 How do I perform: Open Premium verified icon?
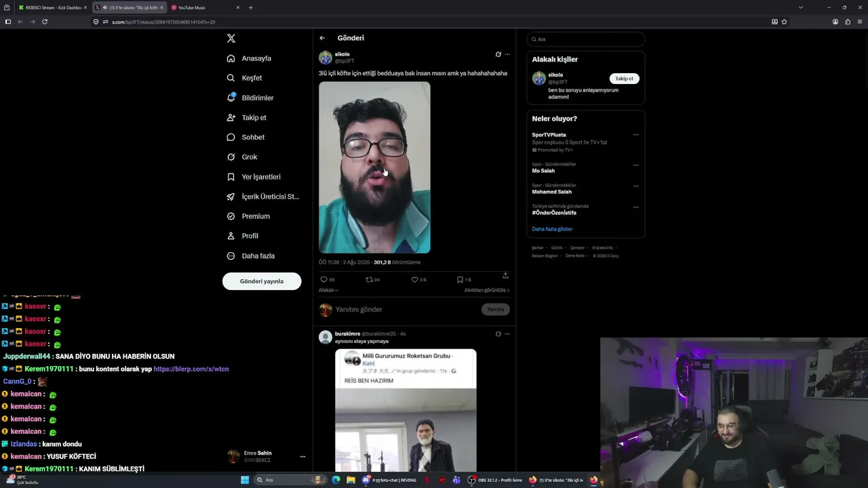click(x=231, y=216)
